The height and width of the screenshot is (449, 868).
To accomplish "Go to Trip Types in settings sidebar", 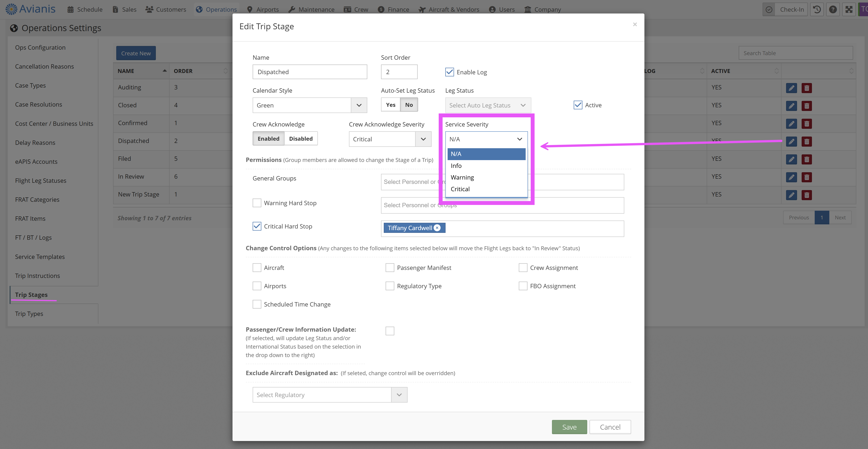I will (29, 314).
